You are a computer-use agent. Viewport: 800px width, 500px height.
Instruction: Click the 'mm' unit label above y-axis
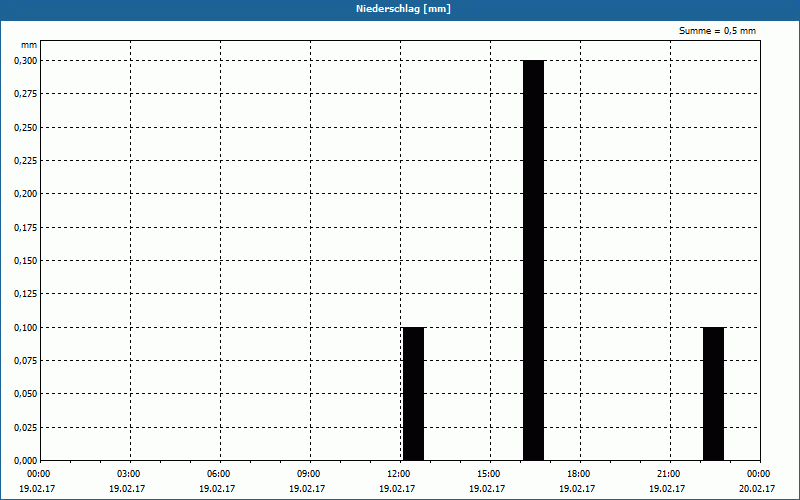click(x=29, y=45)
